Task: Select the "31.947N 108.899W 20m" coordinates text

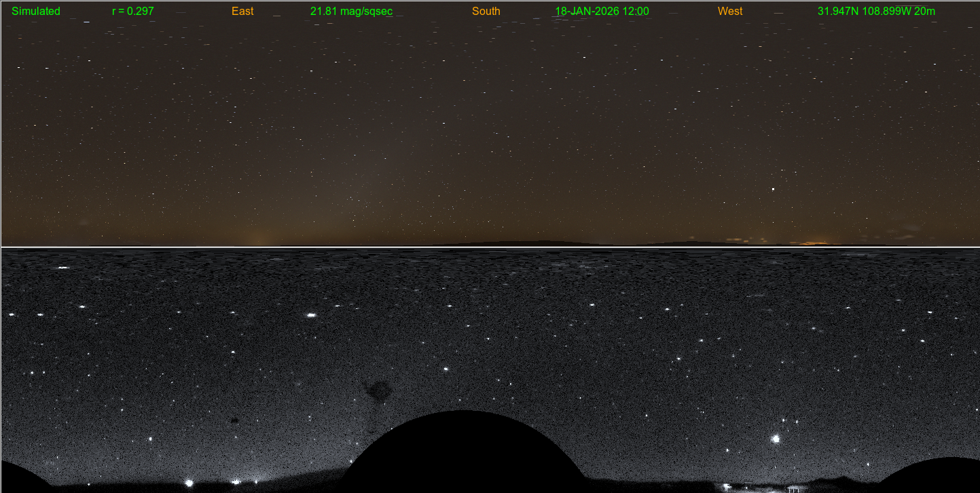Action: (876, 12)
